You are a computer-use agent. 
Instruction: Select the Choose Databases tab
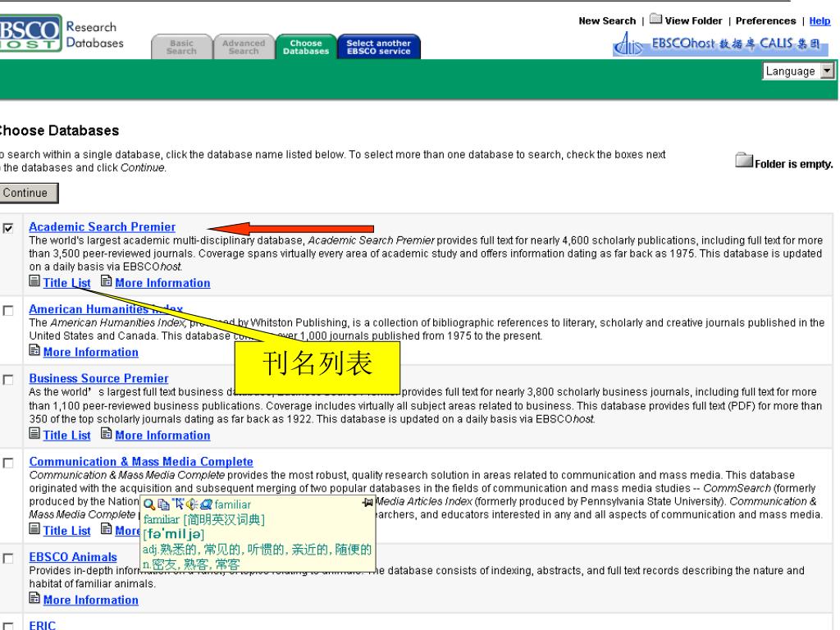306,47
